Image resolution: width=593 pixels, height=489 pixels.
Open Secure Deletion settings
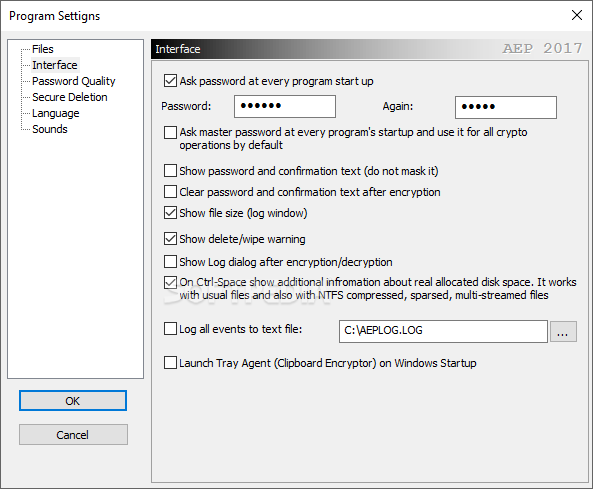[x=70, y=97]
